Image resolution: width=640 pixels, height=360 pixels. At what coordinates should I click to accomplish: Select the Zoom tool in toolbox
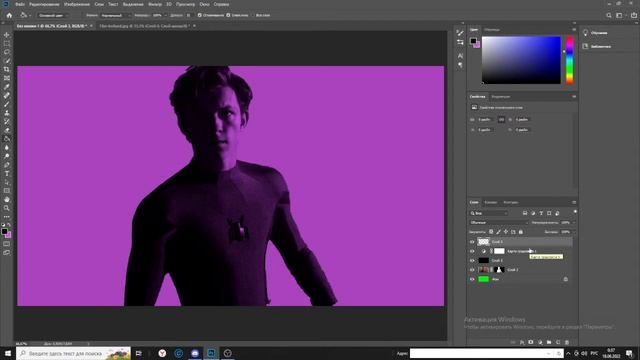coord(7,208)
